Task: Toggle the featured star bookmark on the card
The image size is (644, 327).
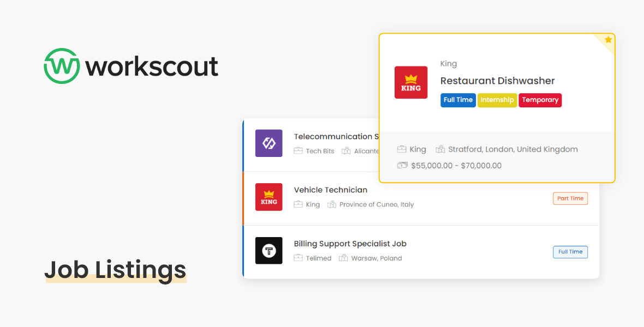Action: click(x=607, y=39)
